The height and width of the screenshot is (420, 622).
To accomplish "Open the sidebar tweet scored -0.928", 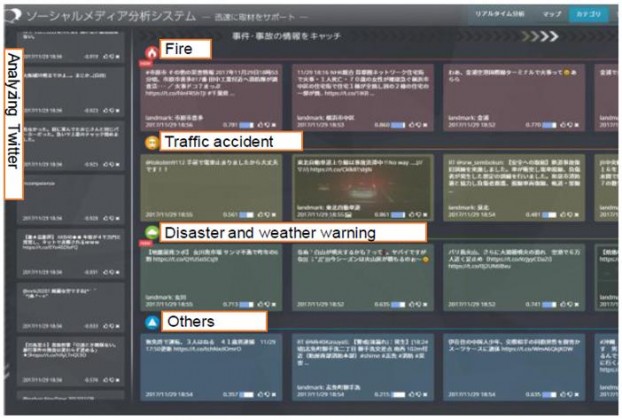I will (71, 199).
